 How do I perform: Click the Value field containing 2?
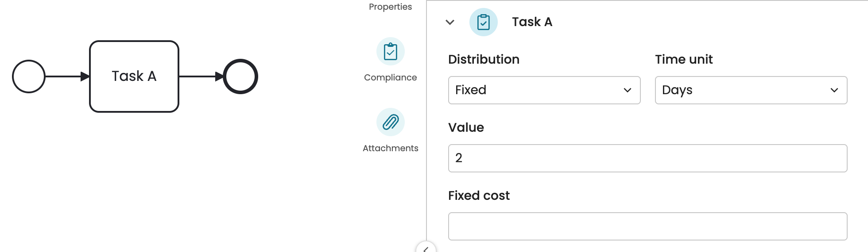[x=647, y=158]
